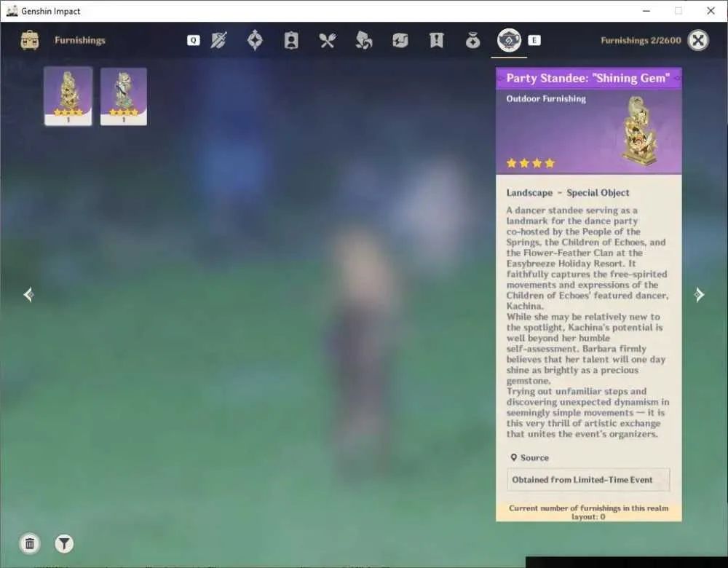Image resolution: width=728 pixels, height=568 pixels.
Task: Select the first gold standee thumbnail
Action: (x=68, y=96)
